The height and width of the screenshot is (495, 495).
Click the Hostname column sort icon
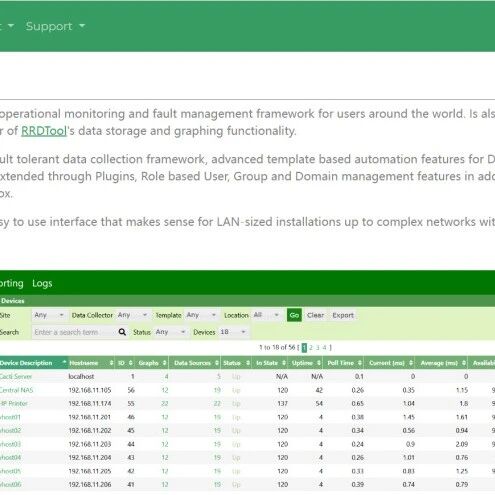point(111,363)
